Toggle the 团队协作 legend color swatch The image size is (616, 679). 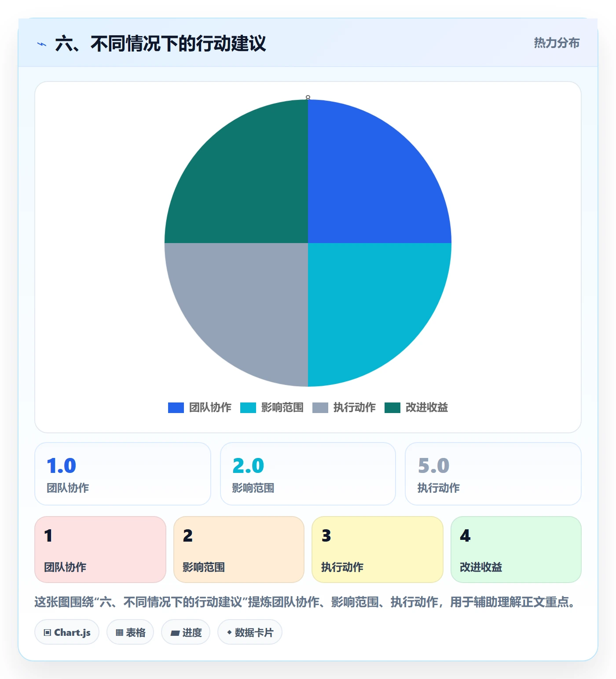pyautogui.click(x=176, y=408)
